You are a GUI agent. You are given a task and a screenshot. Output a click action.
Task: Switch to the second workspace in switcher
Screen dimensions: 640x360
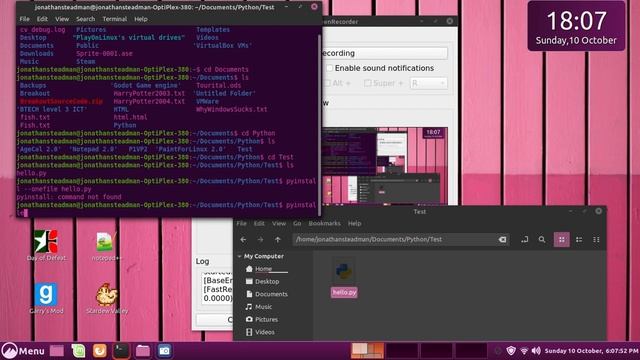coord(402,351)
